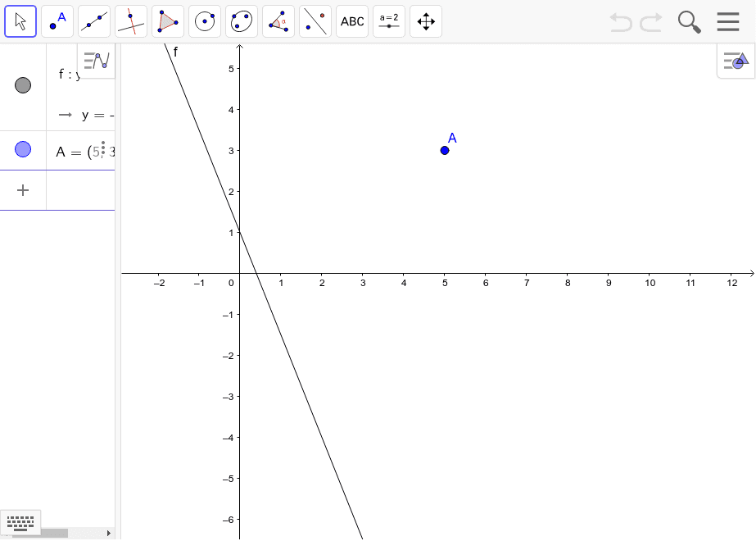Select Circle with Center through Point tool
This screenshot has height=541, width=756.
pos(205,21)
